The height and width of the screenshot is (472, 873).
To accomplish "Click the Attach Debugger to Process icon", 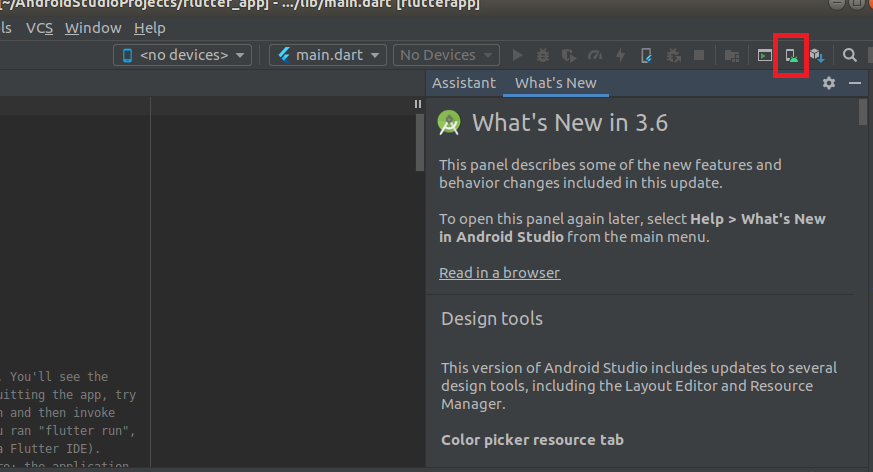I will [x=674, y=55].
